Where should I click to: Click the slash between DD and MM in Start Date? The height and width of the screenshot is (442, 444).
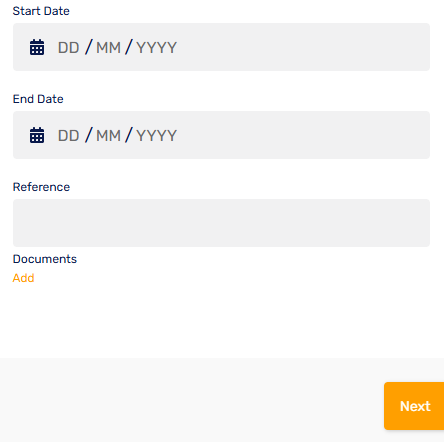pos(88,47)
